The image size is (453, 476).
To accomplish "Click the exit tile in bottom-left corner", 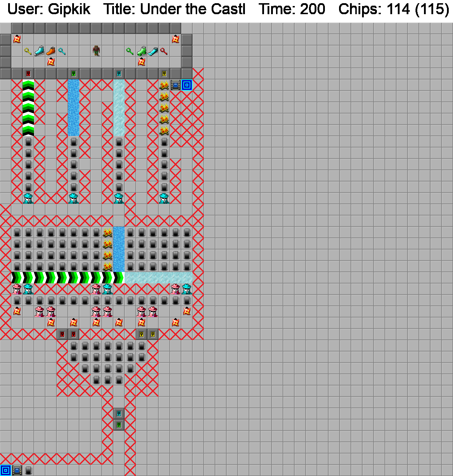I will coord(6,470).
